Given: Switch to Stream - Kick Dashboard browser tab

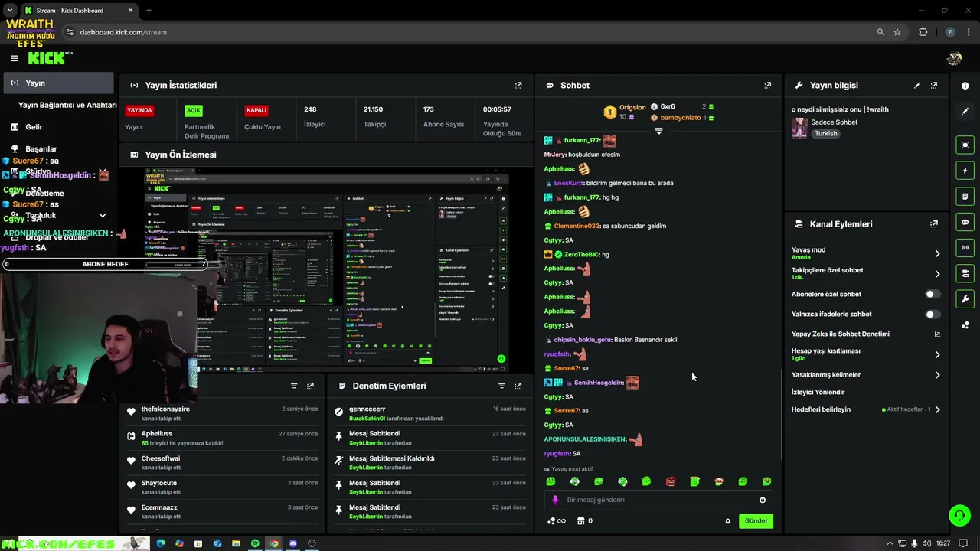Looking at the screenshot, I should [x=78, y=10].
